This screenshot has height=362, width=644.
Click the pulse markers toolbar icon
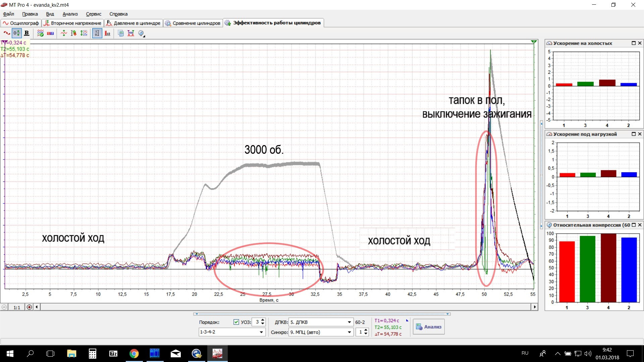131,33
